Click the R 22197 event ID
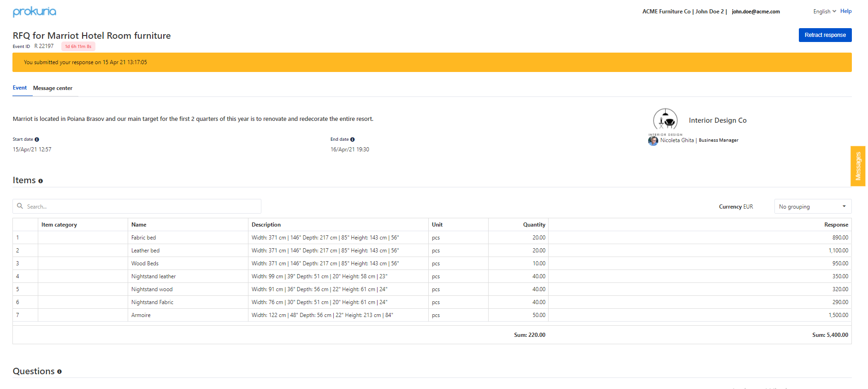868x389 pixels. pyautogui.click(x=44, y=46)
